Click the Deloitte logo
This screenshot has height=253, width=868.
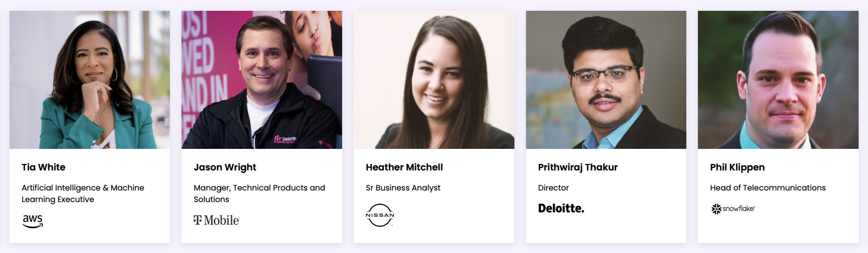click(x=561, y=209)
